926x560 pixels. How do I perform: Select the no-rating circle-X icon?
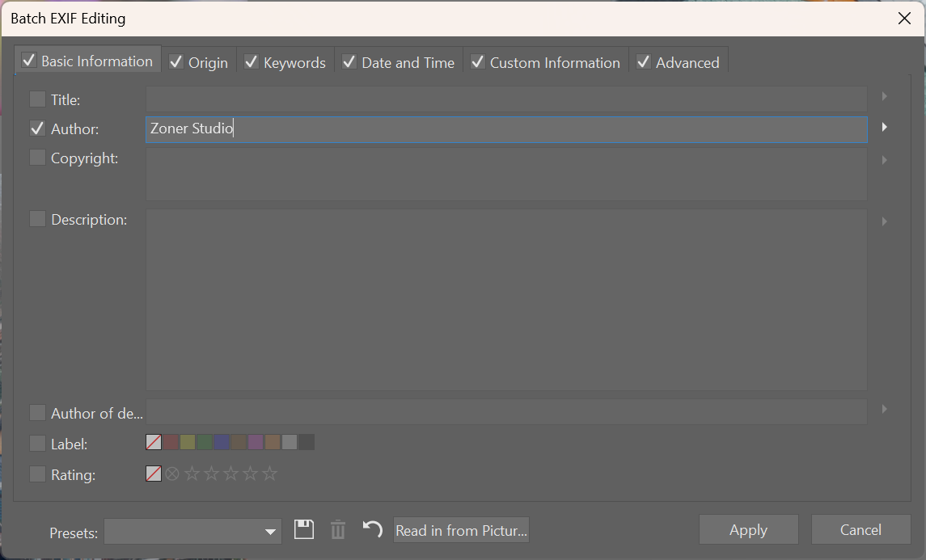171,474
